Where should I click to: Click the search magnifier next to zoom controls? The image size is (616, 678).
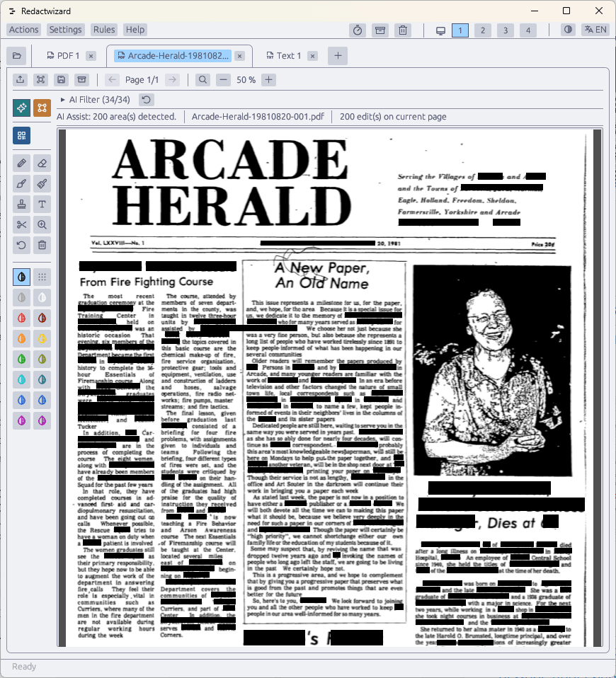point(203,79)
